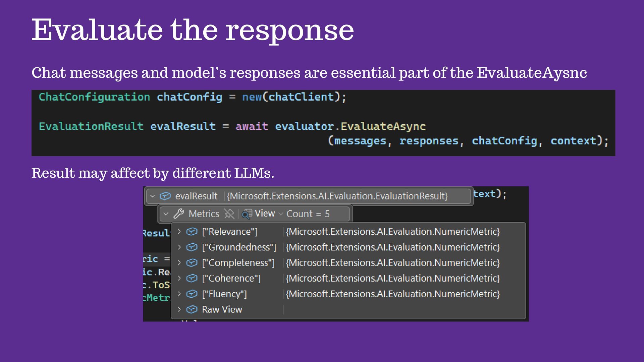Expand the Raw View chevron
Screen dimensions: 644x362
pos(179,309)
